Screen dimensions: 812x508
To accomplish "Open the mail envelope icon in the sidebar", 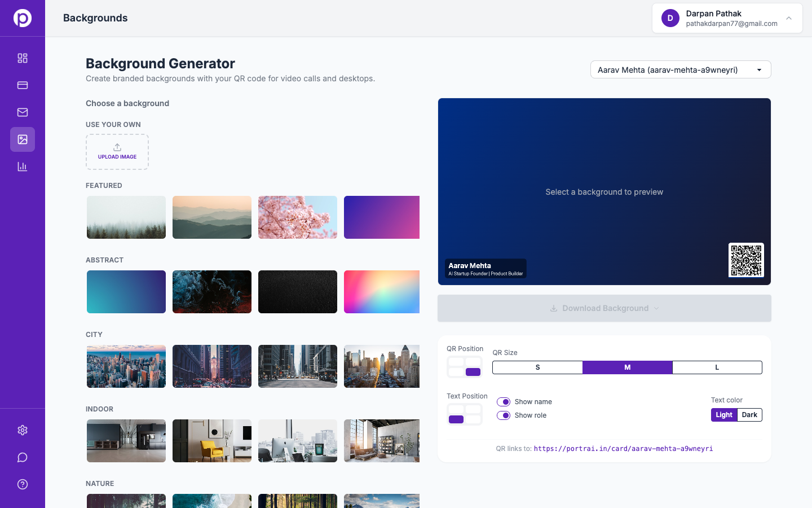I will [x=23, y=112].
